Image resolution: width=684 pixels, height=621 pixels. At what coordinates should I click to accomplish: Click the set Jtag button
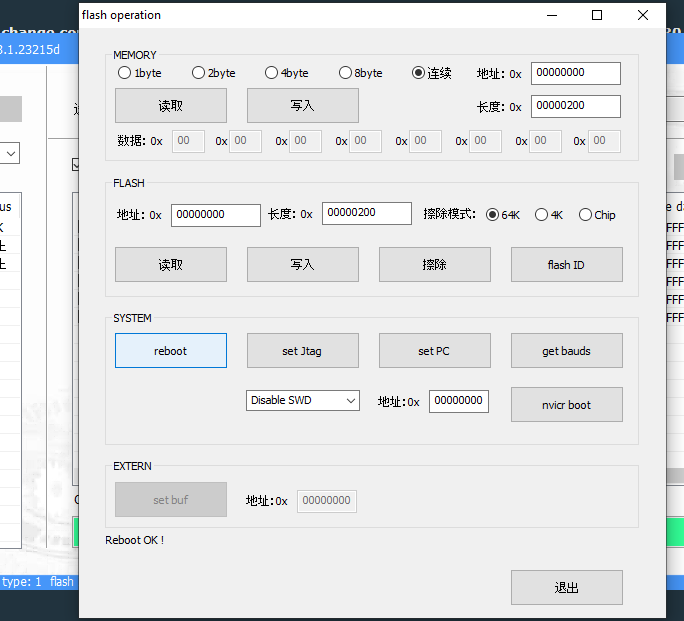click(x=303, y=351)
